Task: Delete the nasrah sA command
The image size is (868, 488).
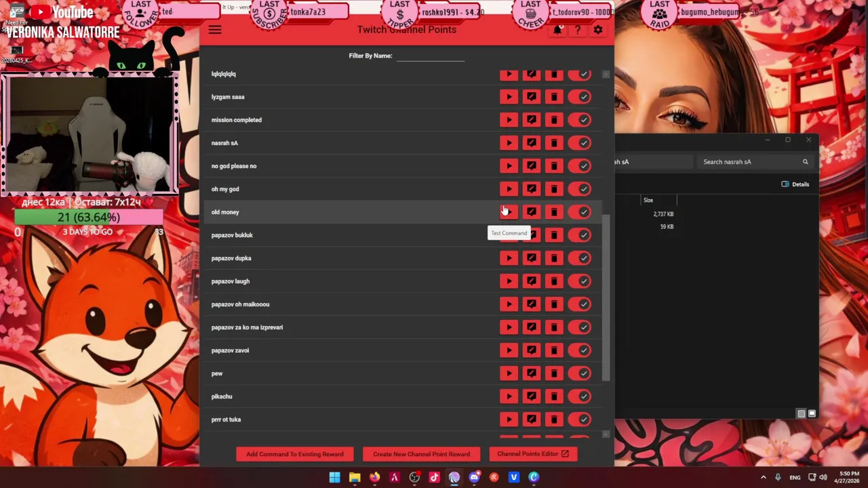Action: point(554,143)
